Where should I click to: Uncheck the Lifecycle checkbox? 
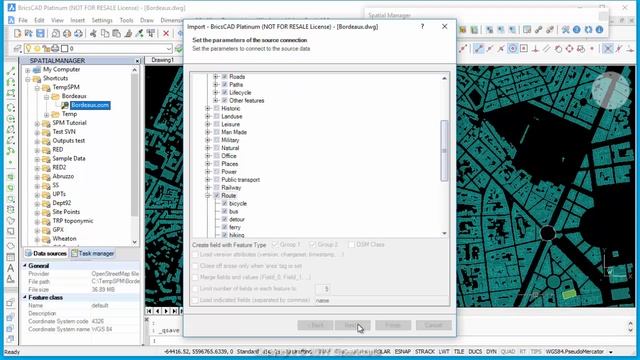coord(224,93)
